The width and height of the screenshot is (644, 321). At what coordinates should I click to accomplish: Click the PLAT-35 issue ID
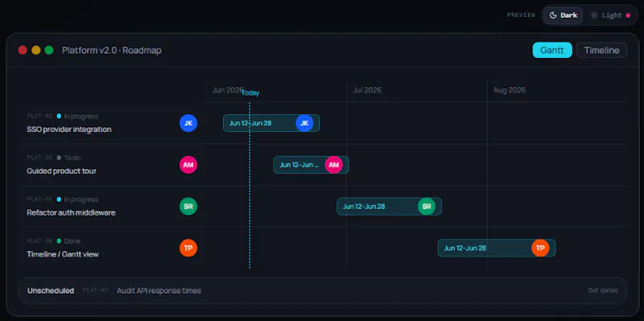pyautogui.click(x=39, y=200)
